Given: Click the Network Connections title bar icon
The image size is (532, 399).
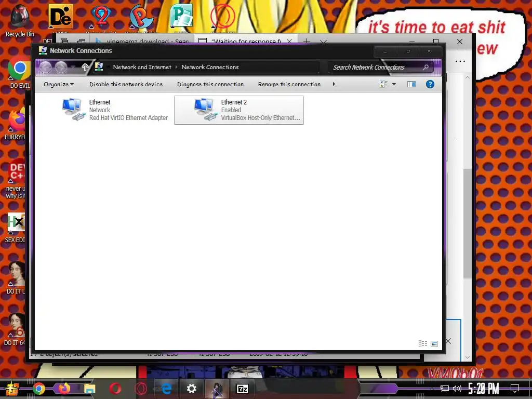Looking at the screenshot, I should (x=43, y=50).
